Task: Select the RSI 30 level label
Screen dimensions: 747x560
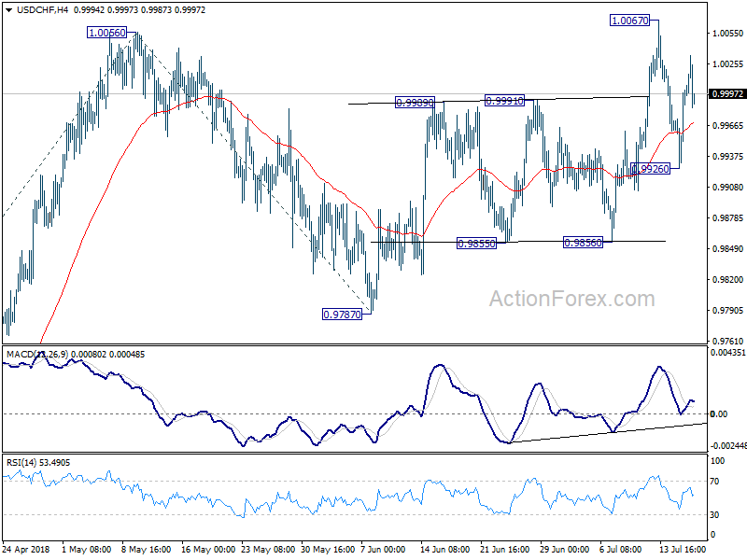Action: point(714,515)
